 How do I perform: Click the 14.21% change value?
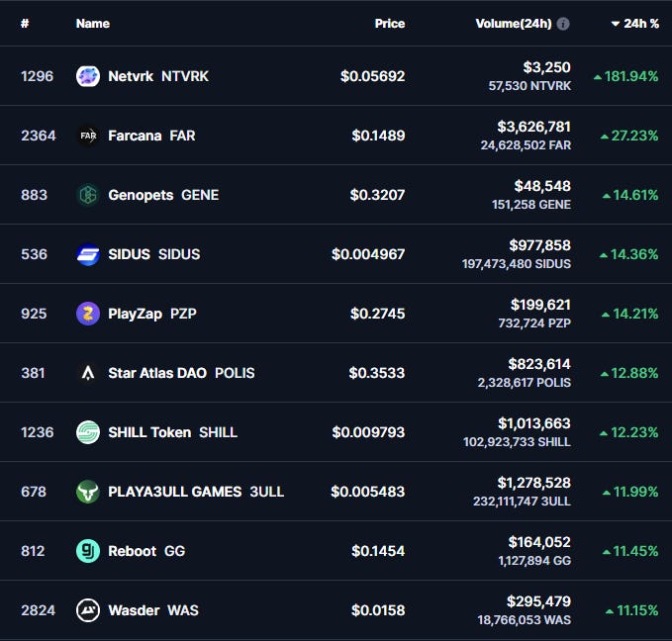click(636, 314)
